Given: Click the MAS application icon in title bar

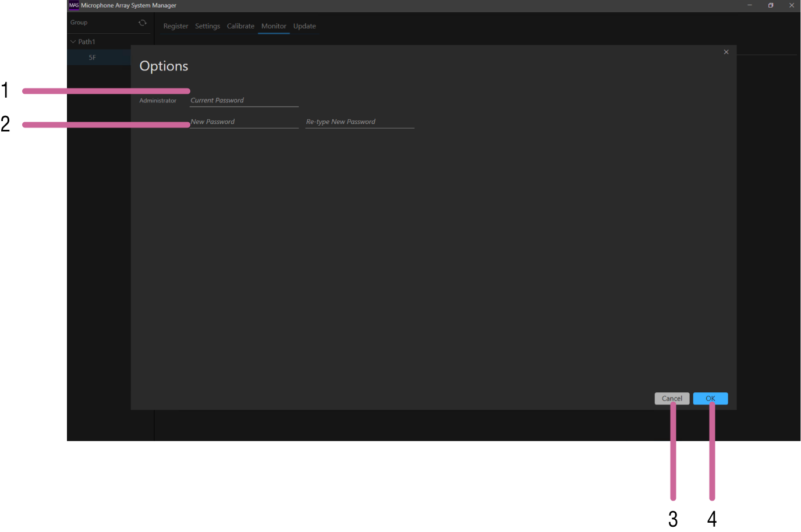Looking at the screenshot, I should (x=74, y=5).
